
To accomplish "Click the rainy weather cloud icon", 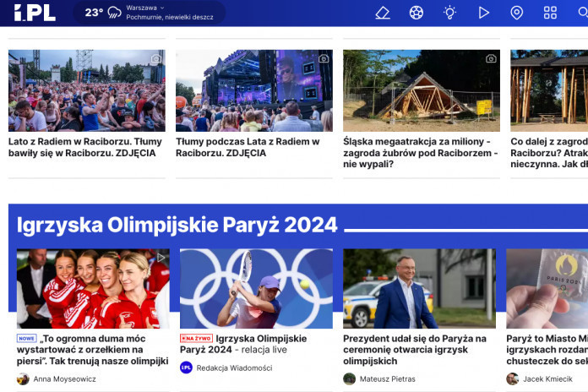I will pos(114,13).
